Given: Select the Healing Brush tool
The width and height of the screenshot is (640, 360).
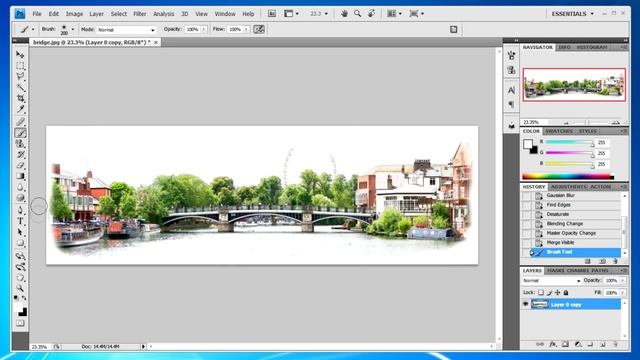Looking at the screenshot, I should click(x=20, y=122).
